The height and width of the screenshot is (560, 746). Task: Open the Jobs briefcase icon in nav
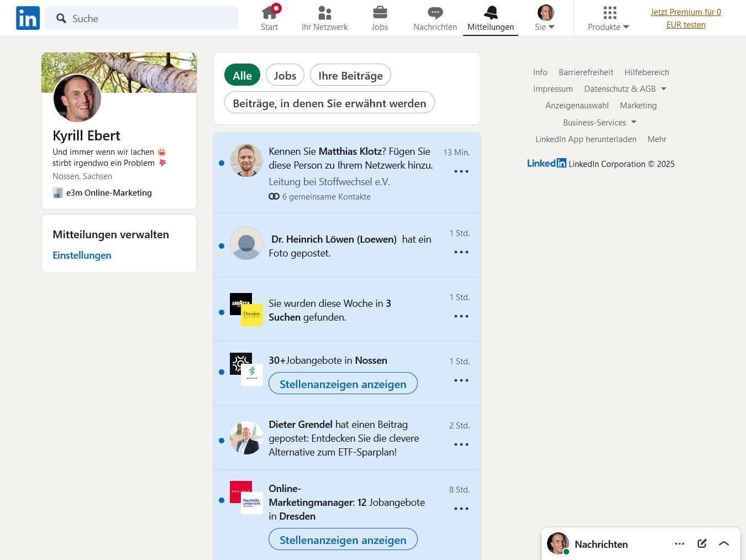(x=380, y=18)
